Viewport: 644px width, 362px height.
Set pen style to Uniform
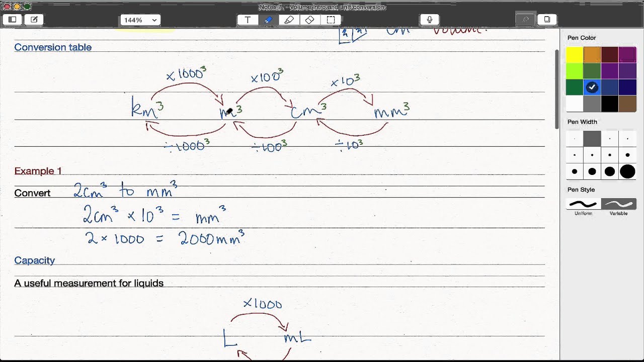[583, 204]
